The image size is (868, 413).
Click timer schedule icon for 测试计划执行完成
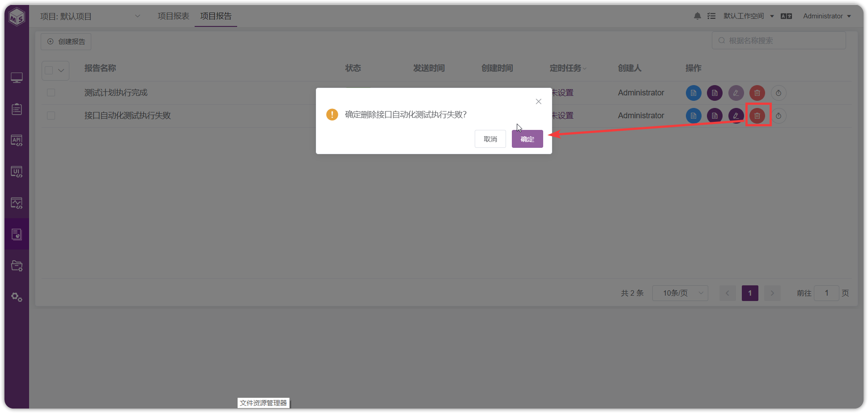point(779,93)
